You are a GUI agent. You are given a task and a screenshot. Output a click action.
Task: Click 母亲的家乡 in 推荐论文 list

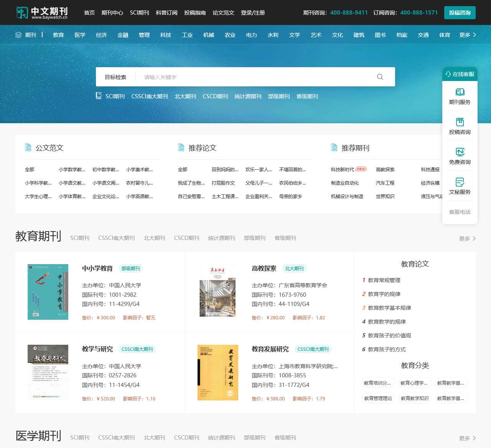(x=290, y=196)
